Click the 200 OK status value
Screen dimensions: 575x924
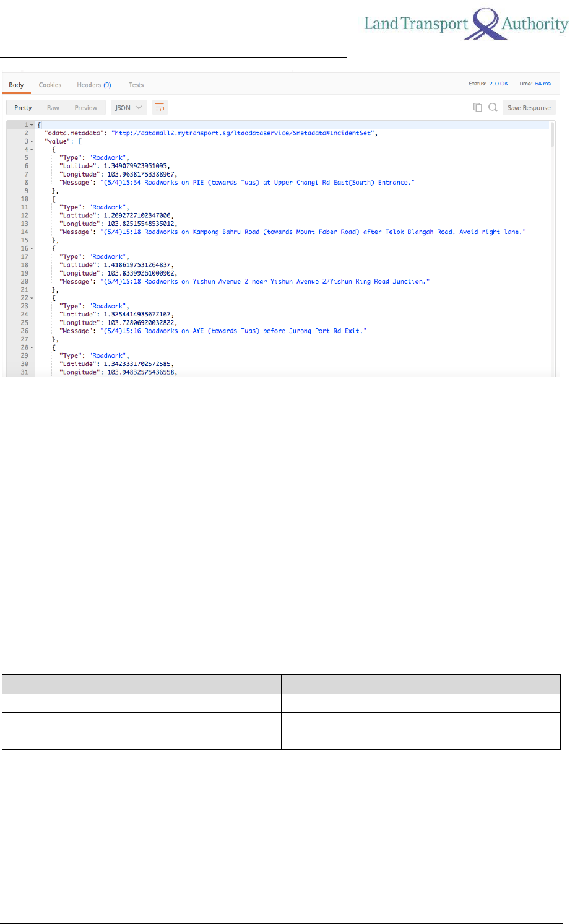click(x=499, y=84)
